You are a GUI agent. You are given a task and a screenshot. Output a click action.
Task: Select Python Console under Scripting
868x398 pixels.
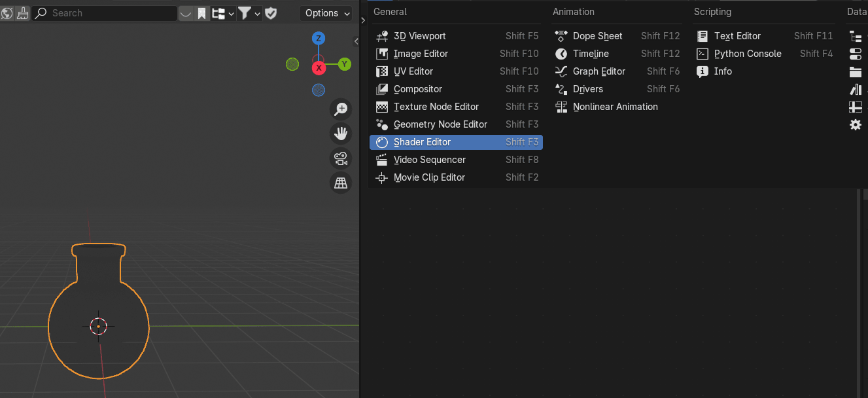coord(748,54)
